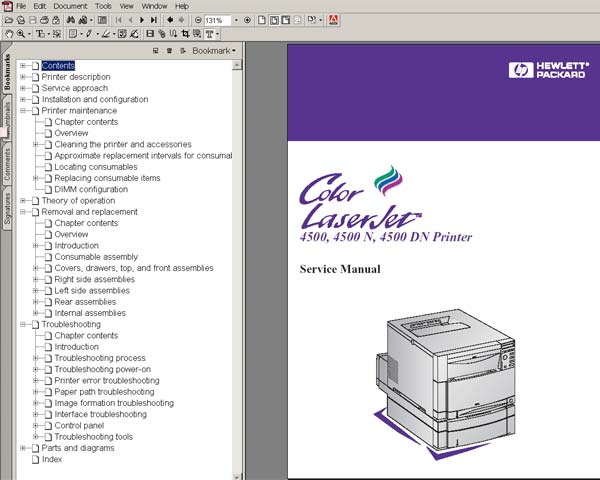600x480 pixels.
Task: Select the Crop tool
Action: click(x=186, y=34)
